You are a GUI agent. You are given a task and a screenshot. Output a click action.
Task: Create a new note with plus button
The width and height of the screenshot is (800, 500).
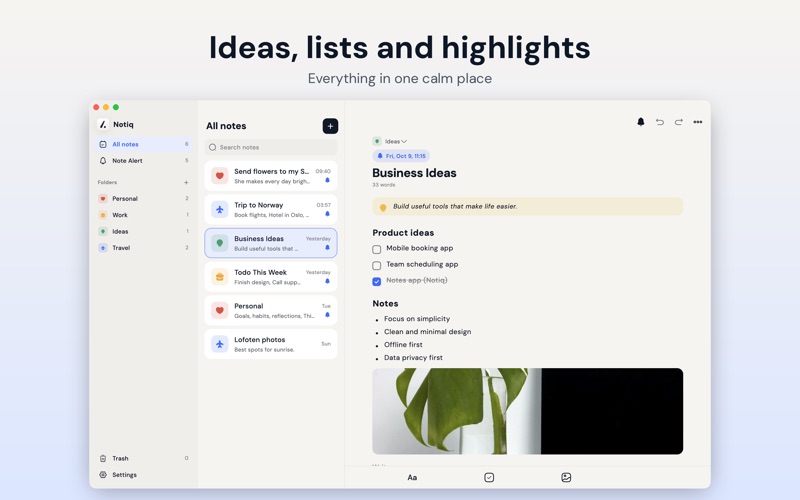[330, 126]
